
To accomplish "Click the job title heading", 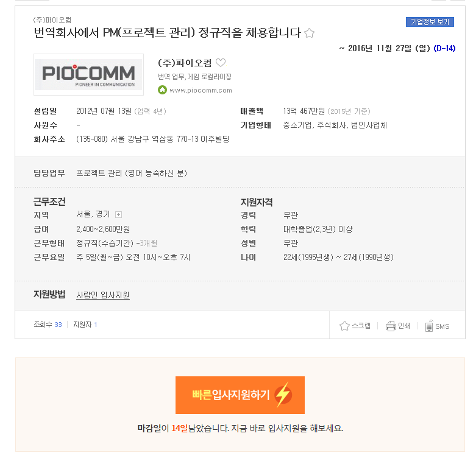I will [167, 33].
